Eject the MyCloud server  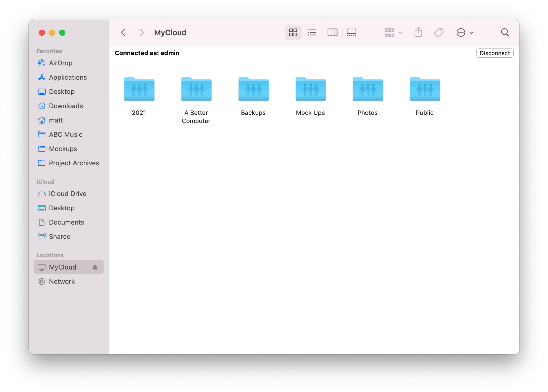(95, 267)
